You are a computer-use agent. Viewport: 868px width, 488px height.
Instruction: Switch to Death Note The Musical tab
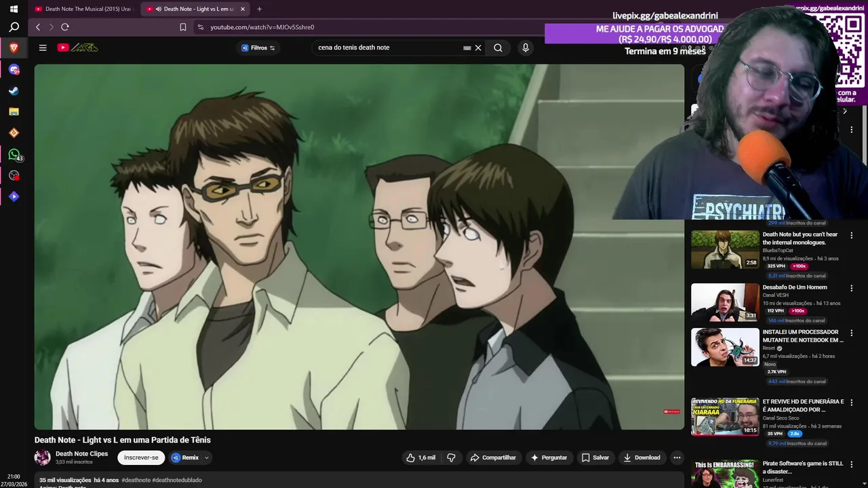83,9
